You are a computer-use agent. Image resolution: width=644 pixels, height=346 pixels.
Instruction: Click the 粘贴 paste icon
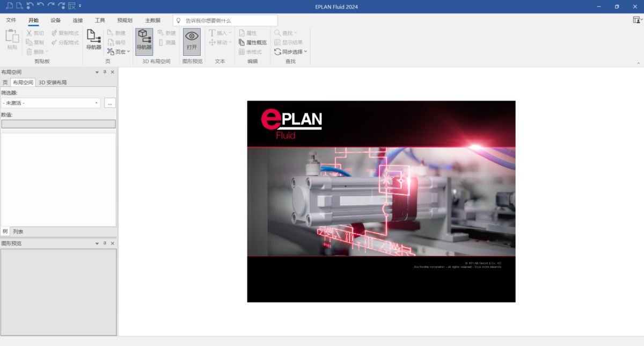click(x=12, y=40)
